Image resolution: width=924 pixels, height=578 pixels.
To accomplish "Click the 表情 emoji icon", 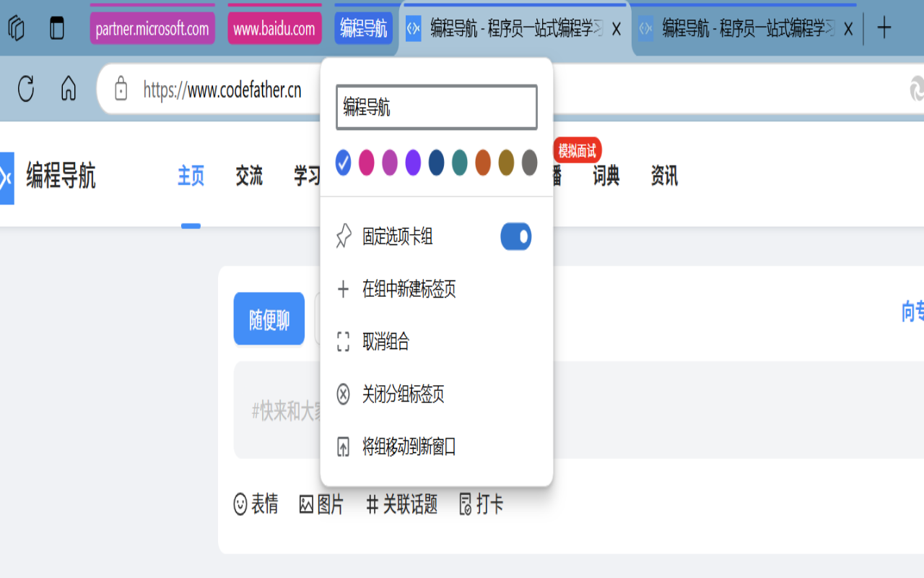I will [x=240, y=504].
